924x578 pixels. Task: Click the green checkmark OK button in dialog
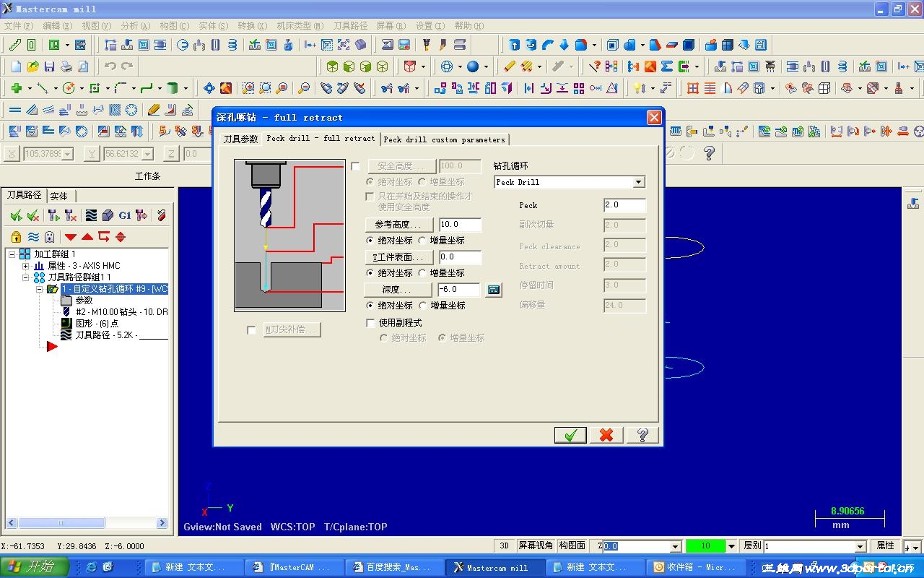click(570, 434)
